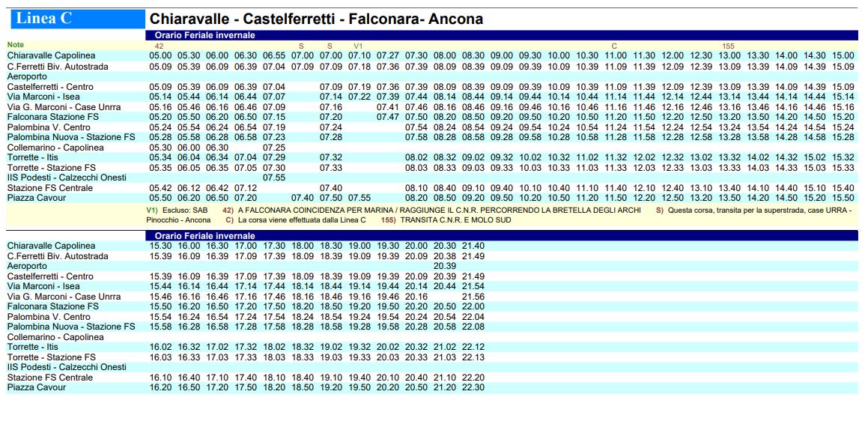Viewport: 868px width, 433px height.
Task: Click the "Note" row label
Action: point(16,45)
